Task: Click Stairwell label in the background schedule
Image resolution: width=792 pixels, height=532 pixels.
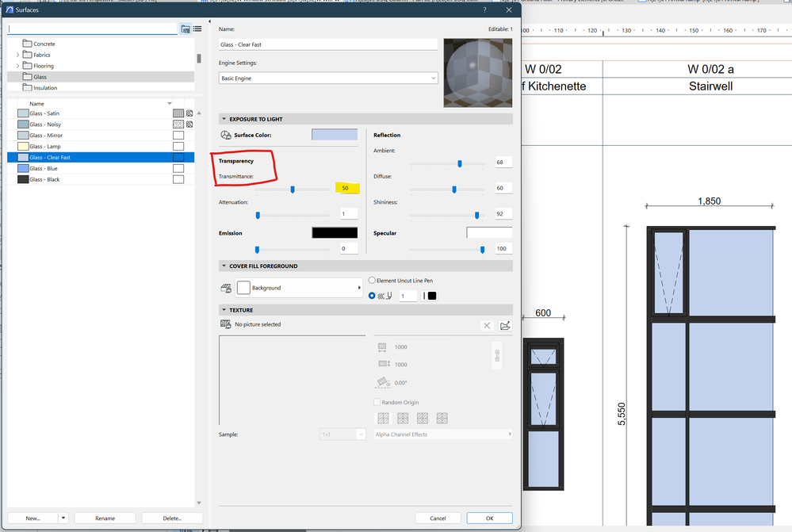Action: (710, 86)
